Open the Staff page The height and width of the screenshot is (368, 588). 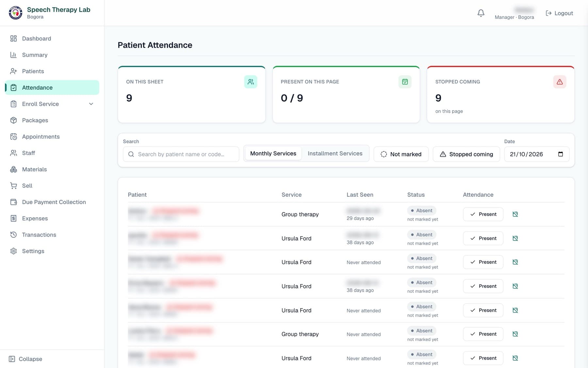coord(52,153)
